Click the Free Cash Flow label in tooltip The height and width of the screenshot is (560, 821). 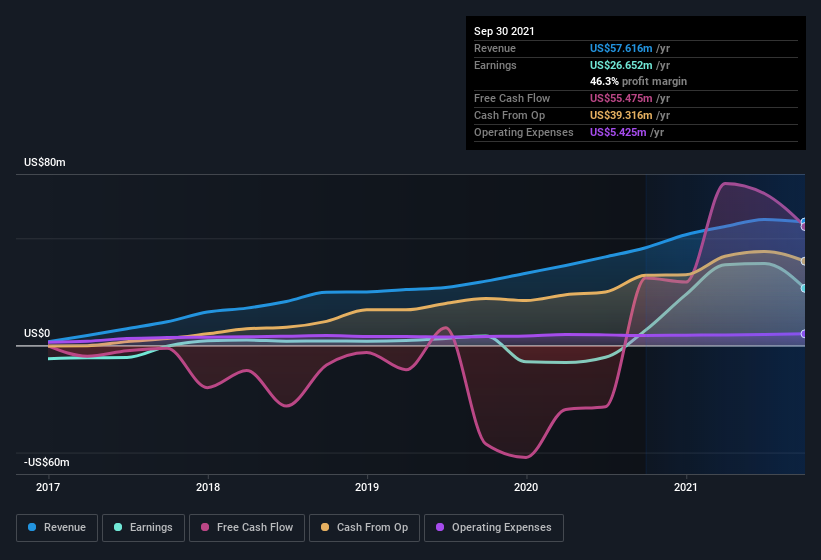tap(512, 98)
